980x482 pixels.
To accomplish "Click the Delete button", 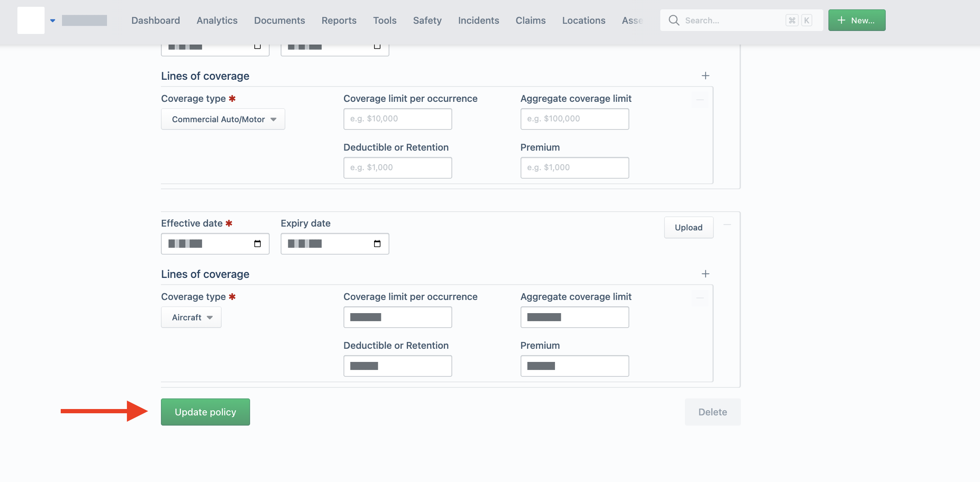I will 712,412.
